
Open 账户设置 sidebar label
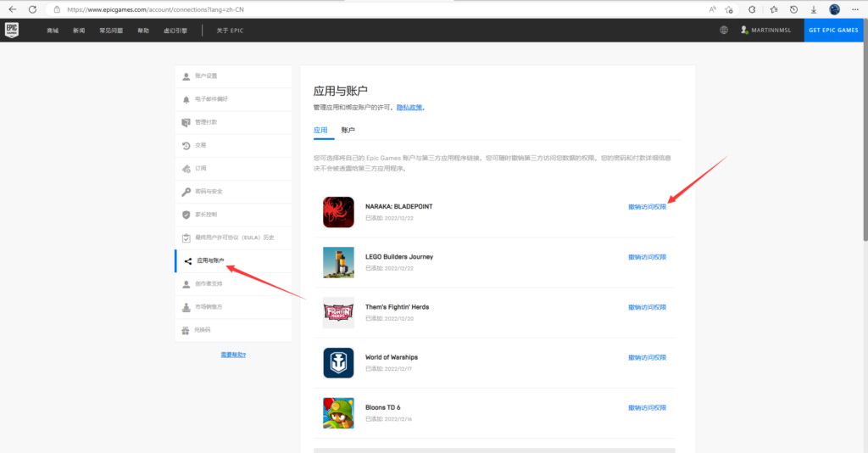click(x=206, y=75)
